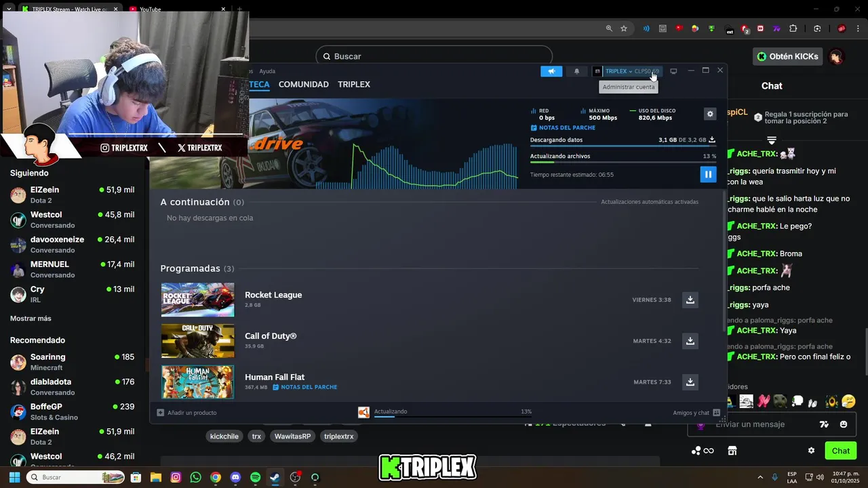Image resolution: width=868 pixels, height=488 pixels.
Task: Open Discord from taskbar
Action: (235, 477)
